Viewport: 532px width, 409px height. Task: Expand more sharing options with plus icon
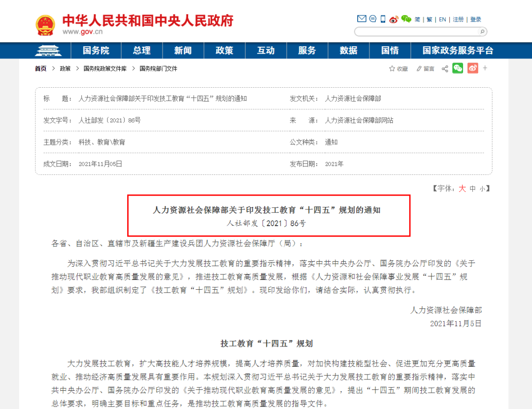click(484, 68)
